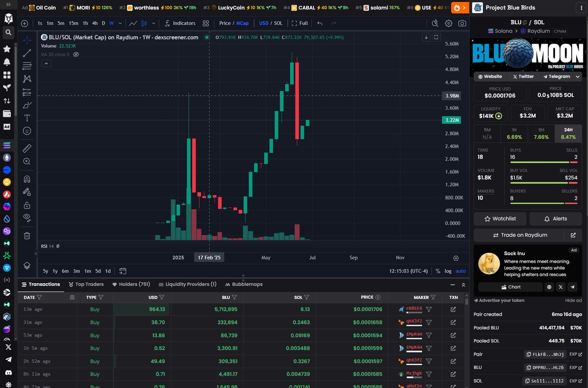The width and height of the screenshot is (588, 388).
Task: Toggle the percent scale option
Action: 438,271
